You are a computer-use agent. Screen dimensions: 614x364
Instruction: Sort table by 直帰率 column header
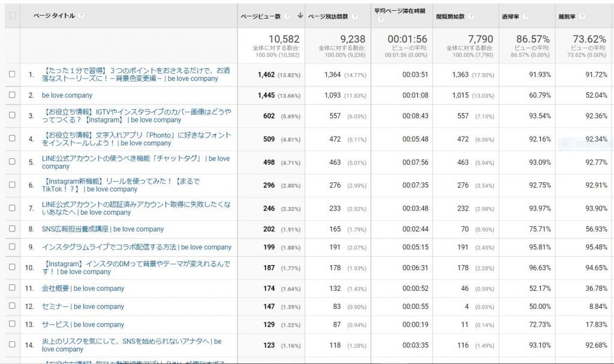511,16
